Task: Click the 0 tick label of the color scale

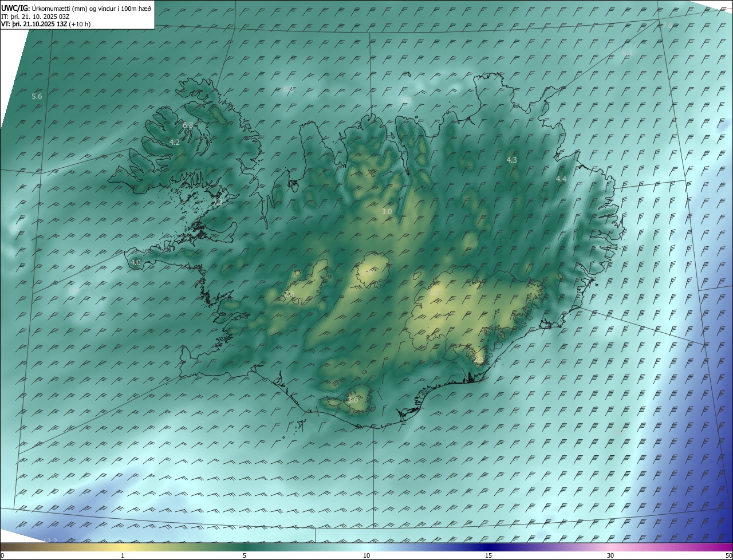Action: (2, 555)
